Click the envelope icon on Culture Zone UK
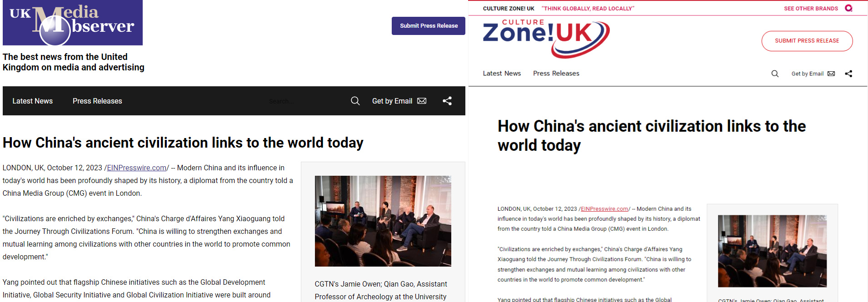Screen dimensions: 868x302 coord(831,74)
